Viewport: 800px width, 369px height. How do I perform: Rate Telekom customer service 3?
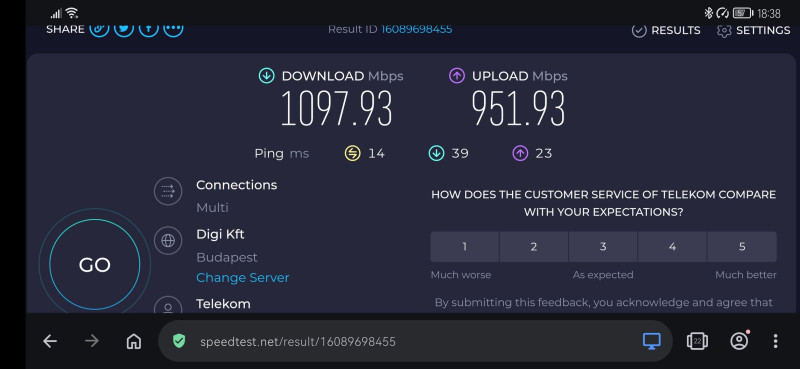[603, 247]
